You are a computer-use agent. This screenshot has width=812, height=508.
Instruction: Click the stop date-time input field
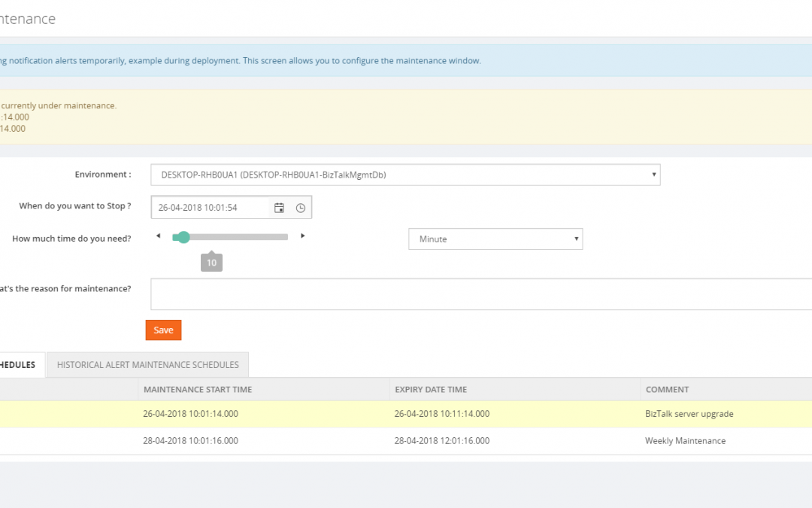coord(211,208)
